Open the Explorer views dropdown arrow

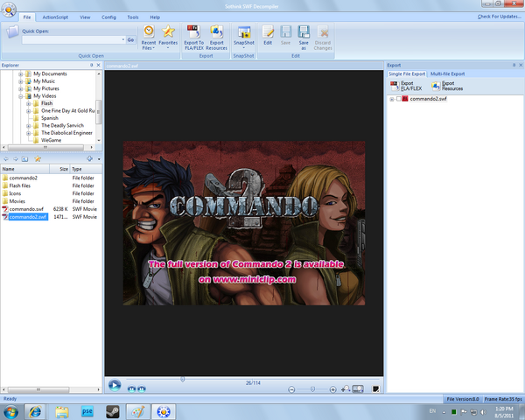point(99,159)
